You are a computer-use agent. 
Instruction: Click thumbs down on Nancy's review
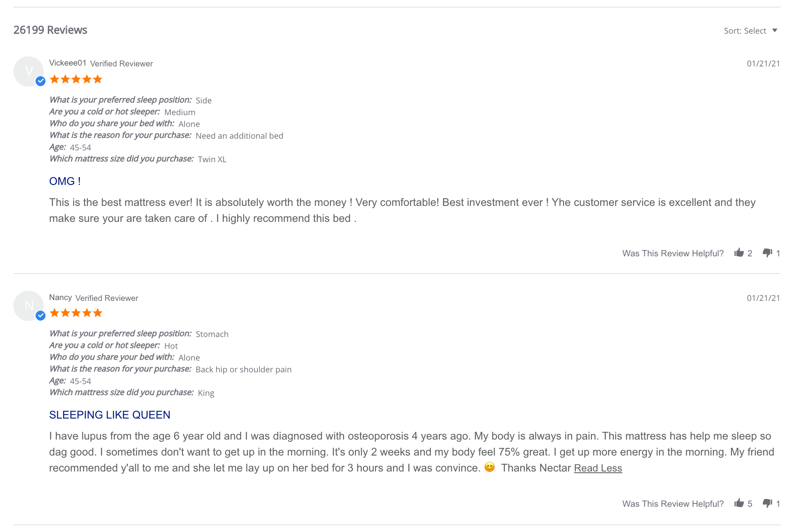[767, 503]
